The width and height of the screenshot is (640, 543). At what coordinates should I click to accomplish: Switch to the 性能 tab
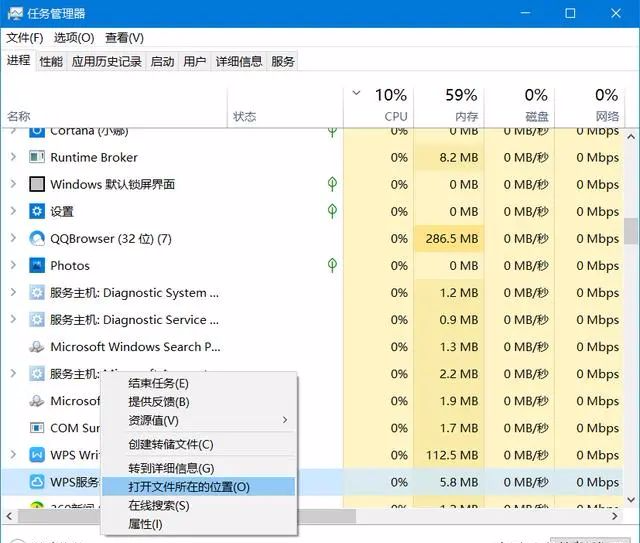click(x=51, y=62)
